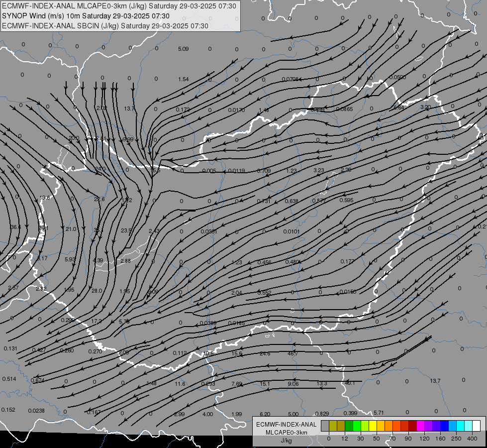Select the legend tick label 160
Screen dimensions: 487x448
coord(440,439)
